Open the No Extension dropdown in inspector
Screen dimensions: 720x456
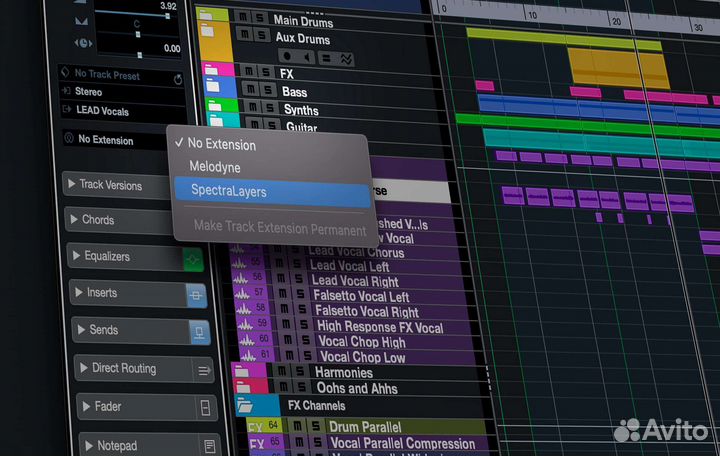(108, 140)
